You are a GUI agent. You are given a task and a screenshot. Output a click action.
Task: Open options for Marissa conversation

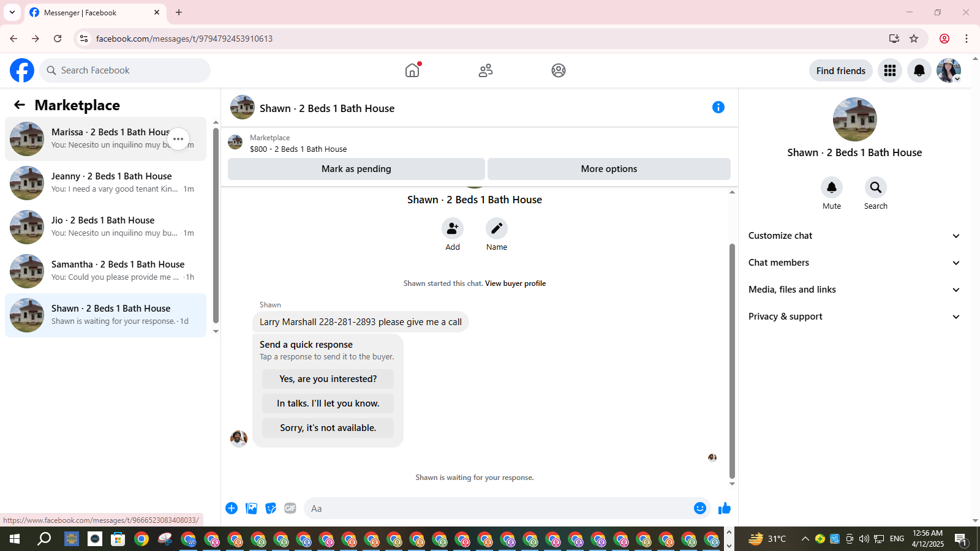click(x=178, y=139)
